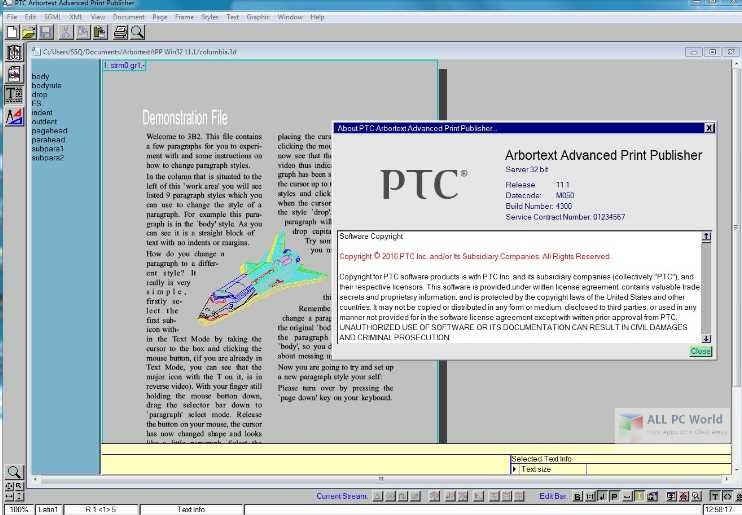
Task: Toggle the '1:1' Edit Bar button
Action: [x=590, y=497]
